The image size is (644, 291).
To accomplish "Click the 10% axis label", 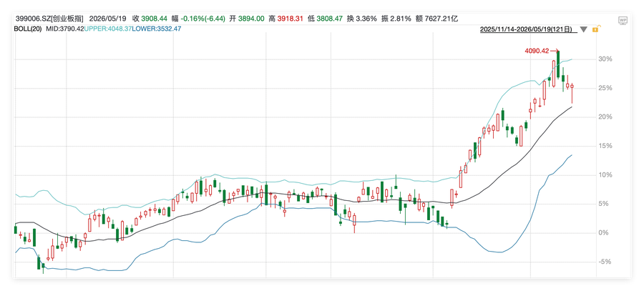I will click(x=606, y=175).
